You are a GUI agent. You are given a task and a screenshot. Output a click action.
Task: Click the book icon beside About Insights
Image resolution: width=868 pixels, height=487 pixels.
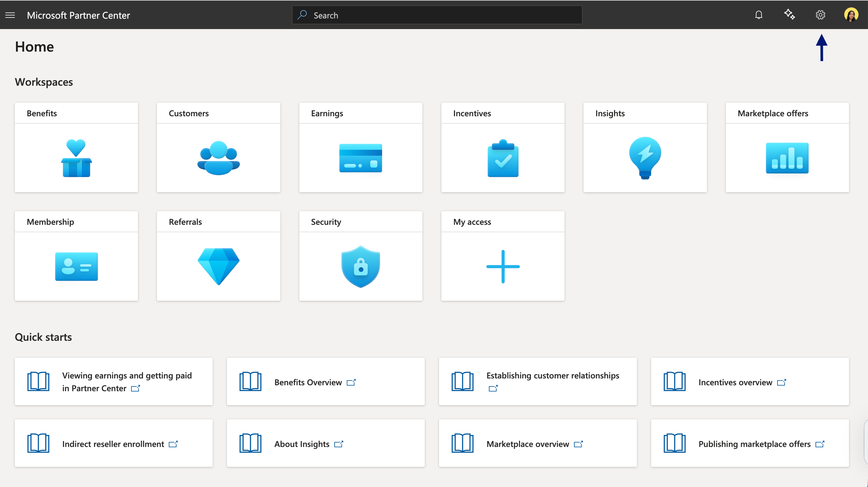click(x=250, y=443)
